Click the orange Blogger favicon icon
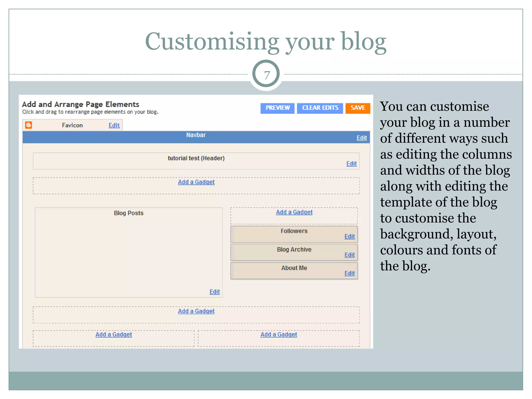The width and height of the screenshot is (532, 399). point(29,125)
